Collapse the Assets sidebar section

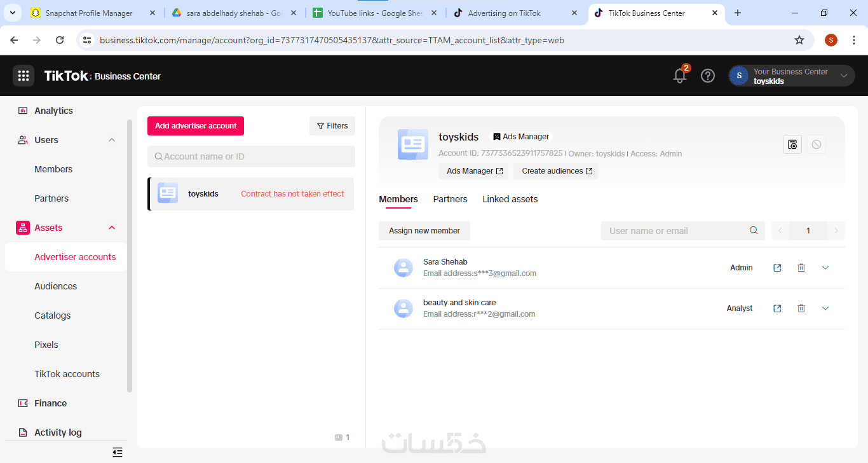coord(112,228)
